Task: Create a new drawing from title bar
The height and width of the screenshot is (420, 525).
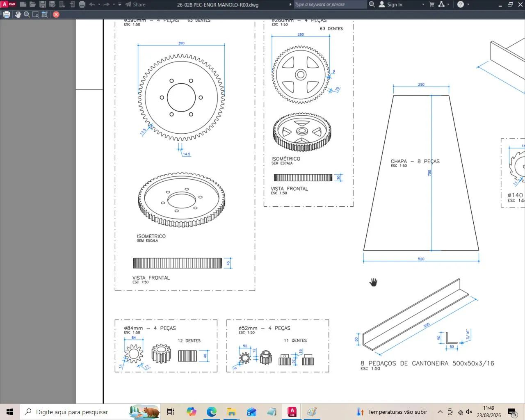Action: point(23,5)
